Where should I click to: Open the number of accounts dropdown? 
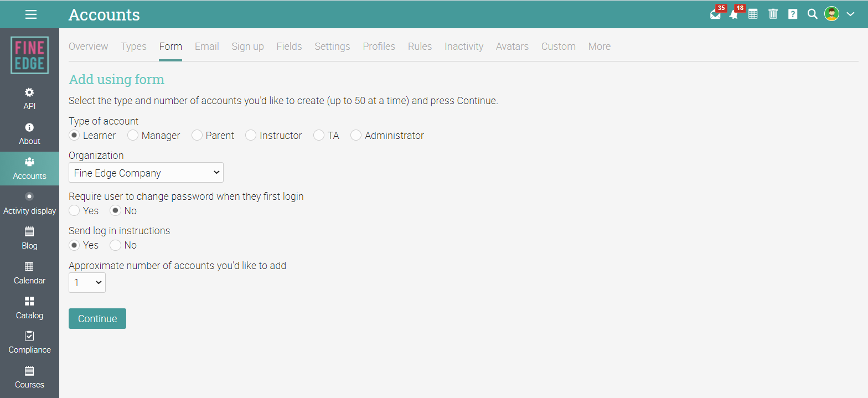coord(87,282)
